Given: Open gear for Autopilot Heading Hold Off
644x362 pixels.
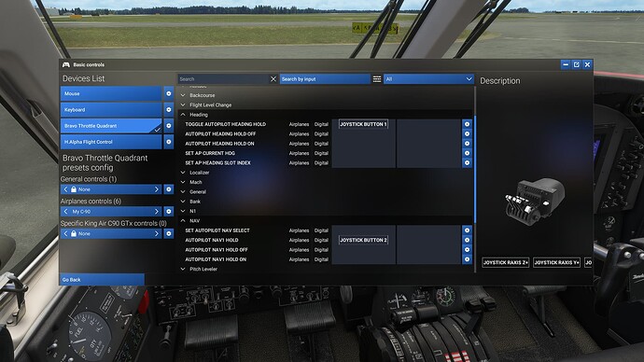Looking at the screenshot, I should point(467,133).
